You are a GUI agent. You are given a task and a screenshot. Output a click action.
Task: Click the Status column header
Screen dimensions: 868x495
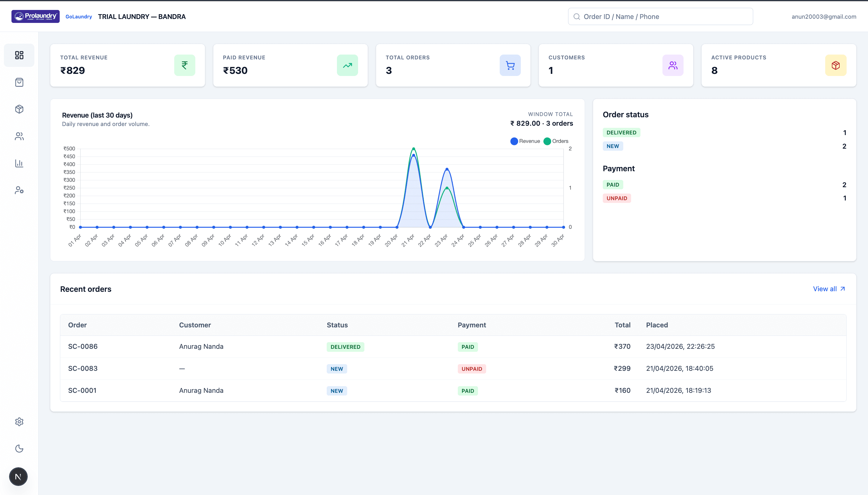pos(337,325)
